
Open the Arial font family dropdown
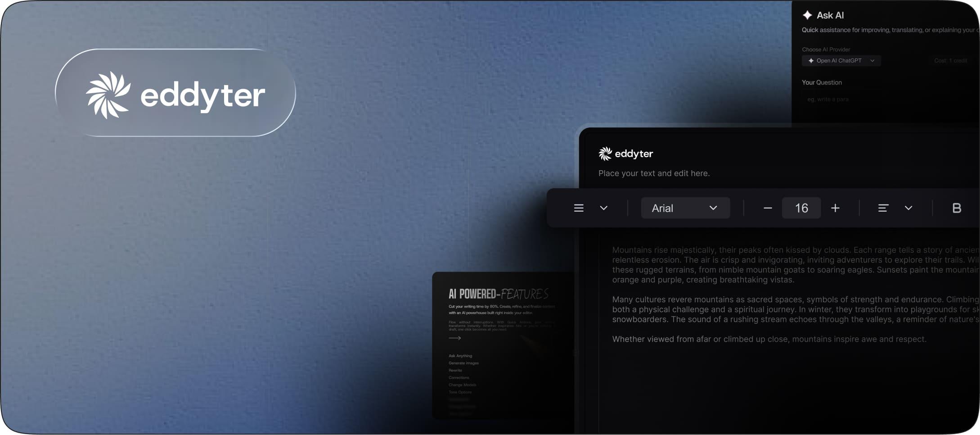pos(685,208)
